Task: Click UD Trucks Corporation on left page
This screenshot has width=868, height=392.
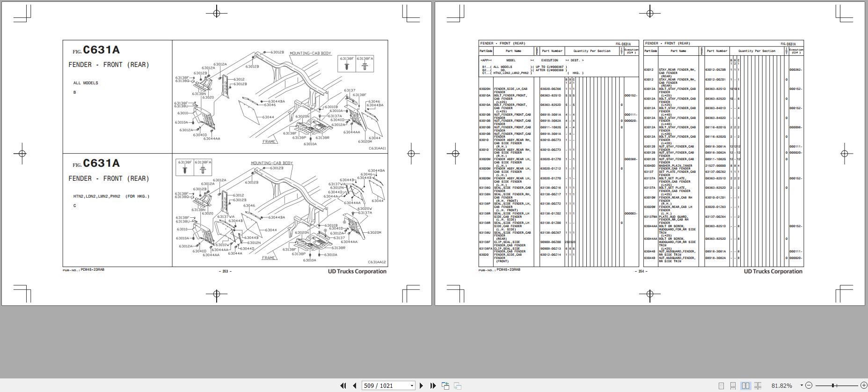Action: 357,271
